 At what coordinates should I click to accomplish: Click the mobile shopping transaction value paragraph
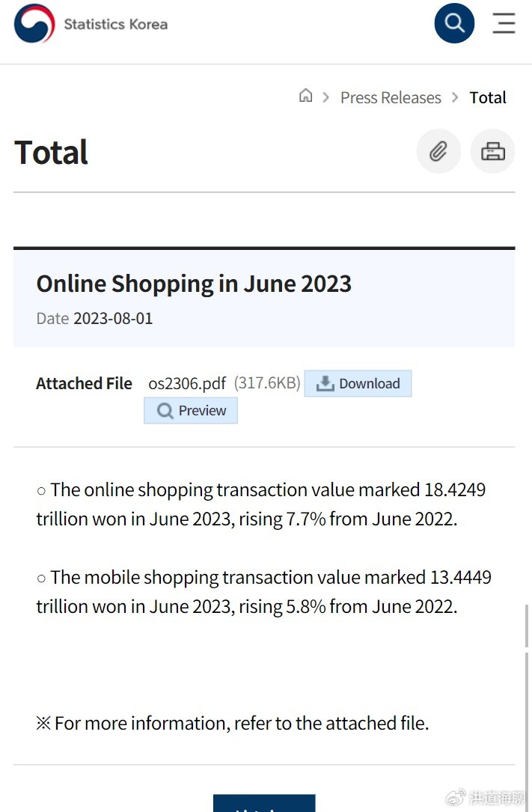click(x=263, y=591)
